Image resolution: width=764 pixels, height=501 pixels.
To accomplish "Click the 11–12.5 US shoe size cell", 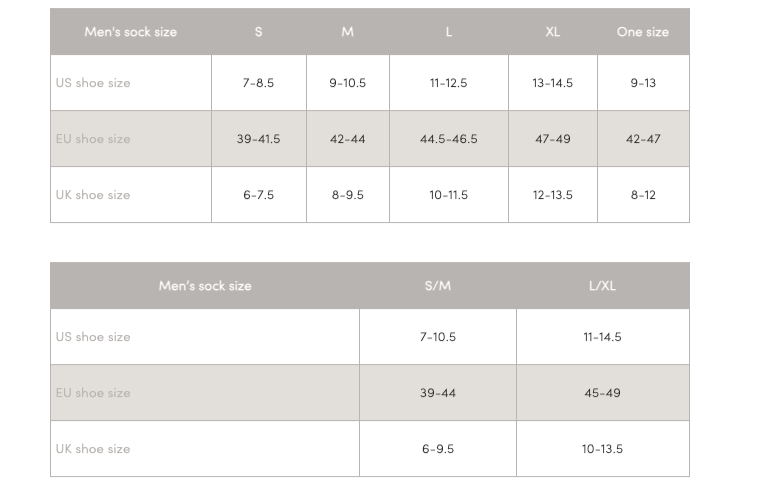I will point(449,83).
